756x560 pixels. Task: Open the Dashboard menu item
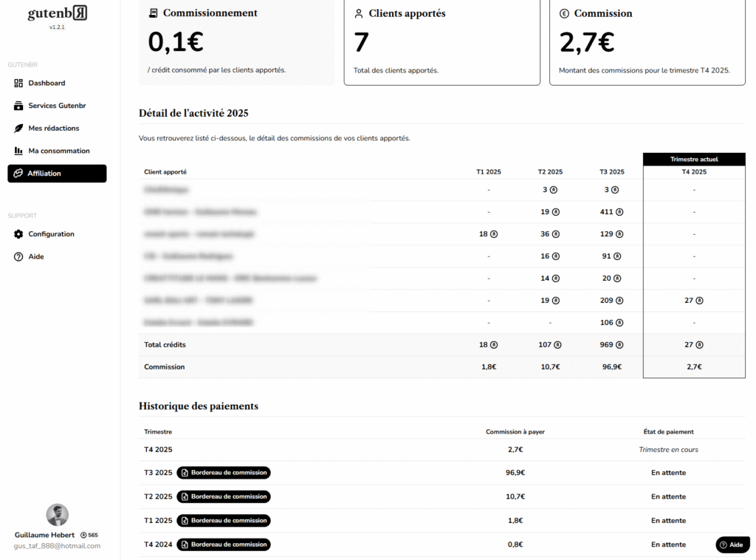click(x=47, y=83)
